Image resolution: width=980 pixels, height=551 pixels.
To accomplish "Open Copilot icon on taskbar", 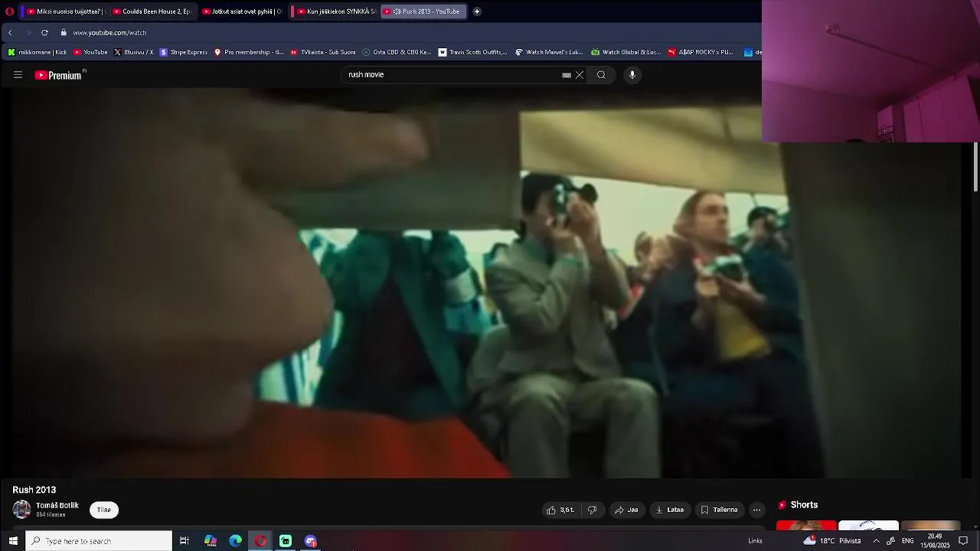I will (x=211, y=541).
